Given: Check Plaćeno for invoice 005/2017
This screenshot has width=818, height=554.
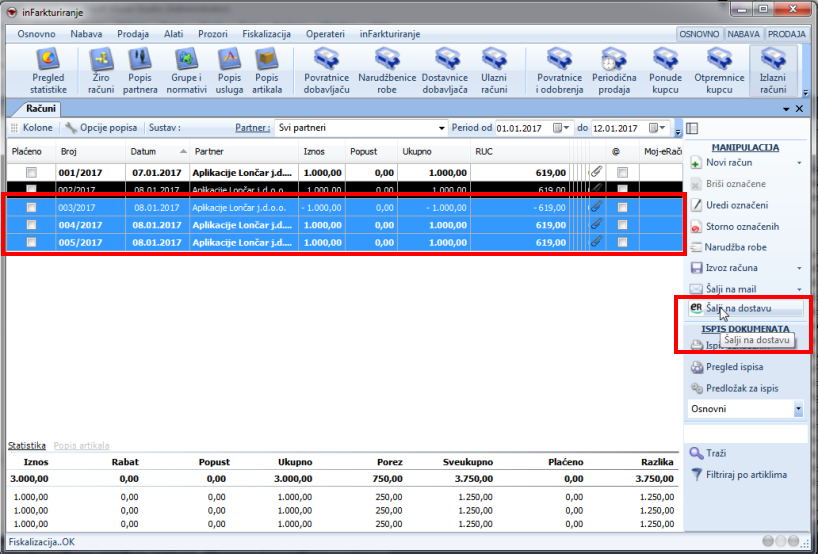Looking at the screenshot, I should [31, 242].
